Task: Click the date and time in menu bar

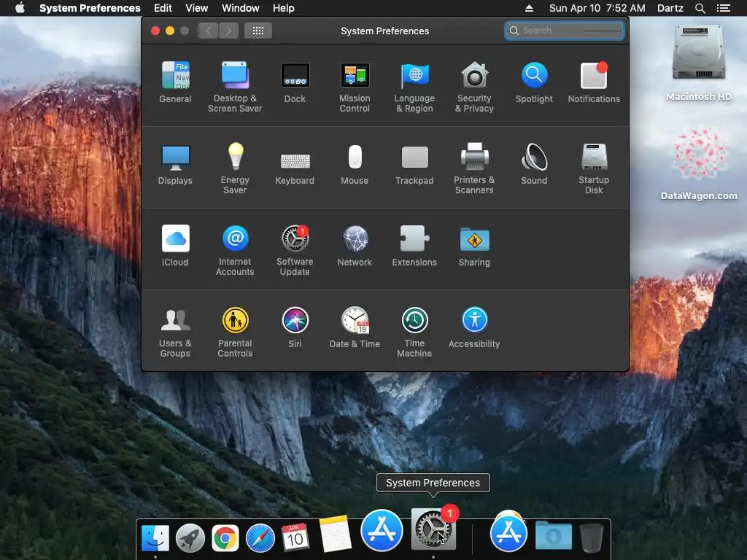Action: pos(597,8)
